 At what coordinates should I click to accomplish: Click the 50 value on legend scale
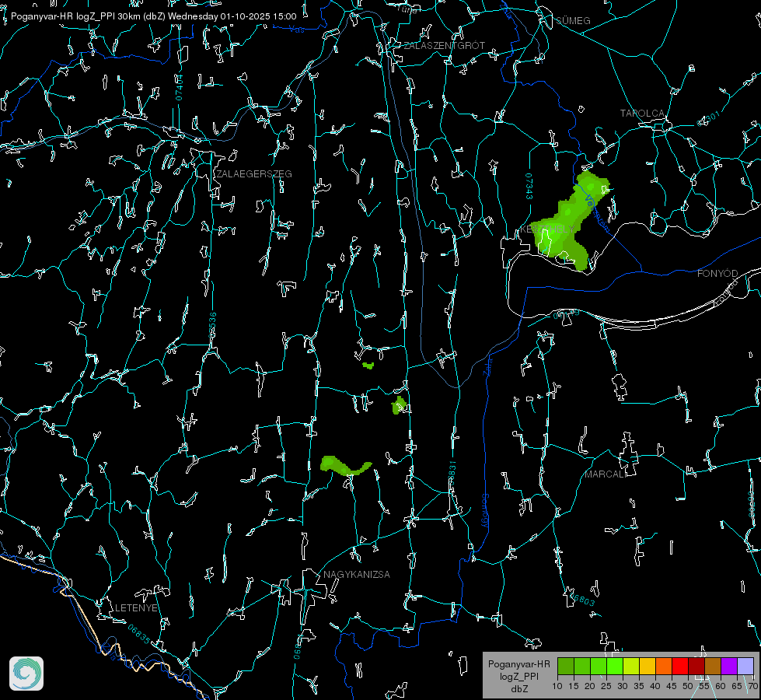[688, 687]
